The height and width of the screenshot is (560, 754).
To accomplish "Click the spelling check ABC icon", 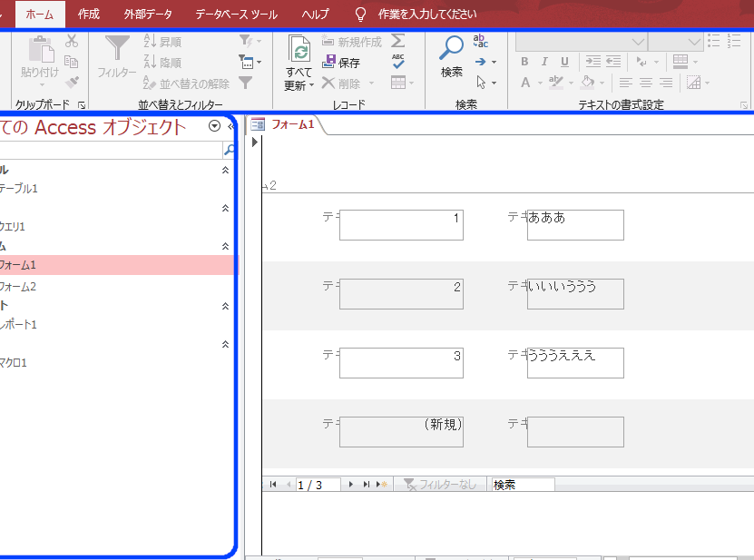I will tap(398, 62).
